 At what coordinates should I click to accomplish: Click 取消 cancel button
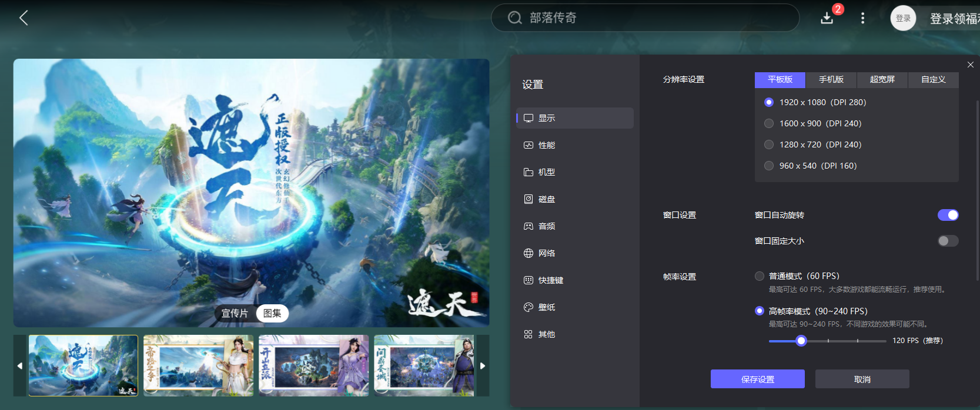(x=862, y=379)
